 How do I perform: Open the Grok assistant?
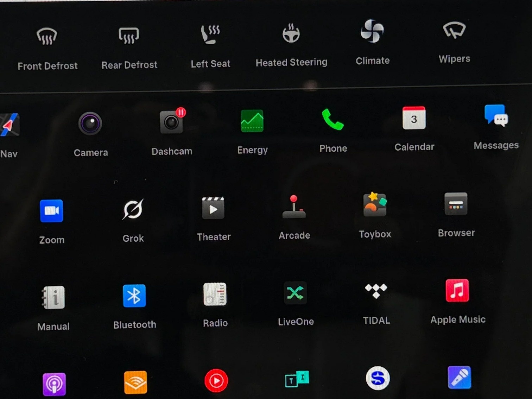click(133, 209)
